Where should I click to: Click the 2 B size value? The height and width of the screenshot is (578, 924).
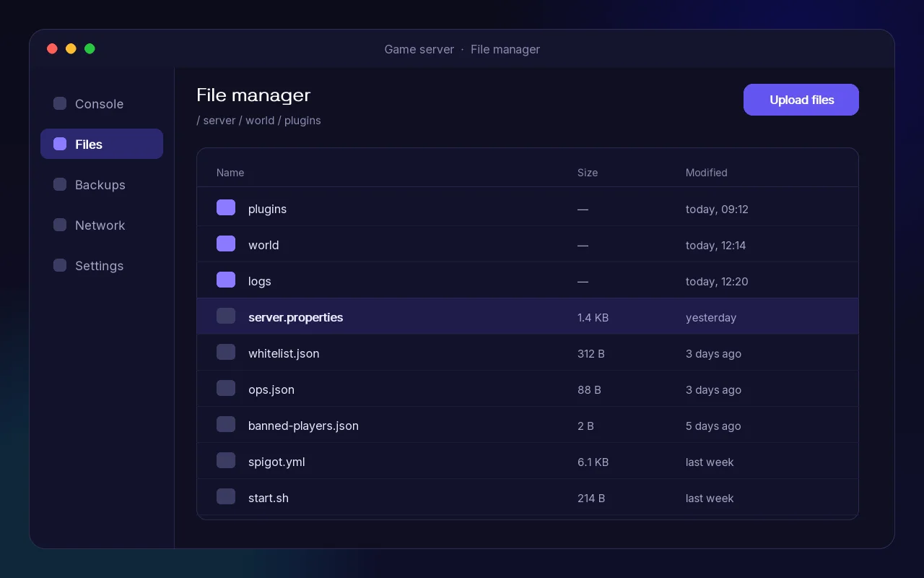click(x=585, y=426)
